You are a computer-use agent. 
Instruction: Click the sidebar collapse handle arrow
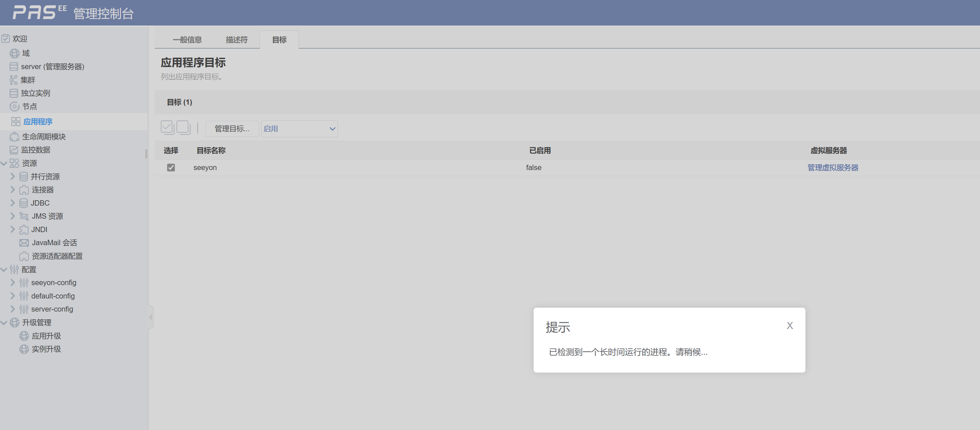coord(151,317)
